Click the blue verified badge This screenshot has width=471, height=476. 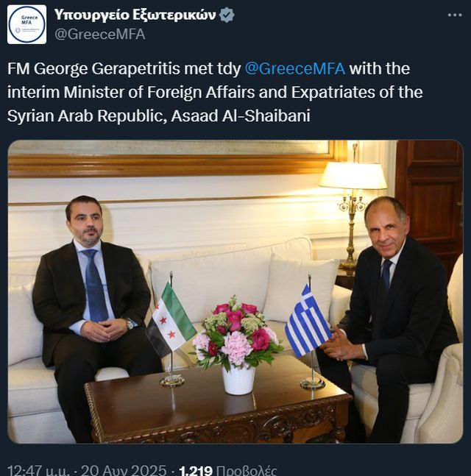click(227, 15)
